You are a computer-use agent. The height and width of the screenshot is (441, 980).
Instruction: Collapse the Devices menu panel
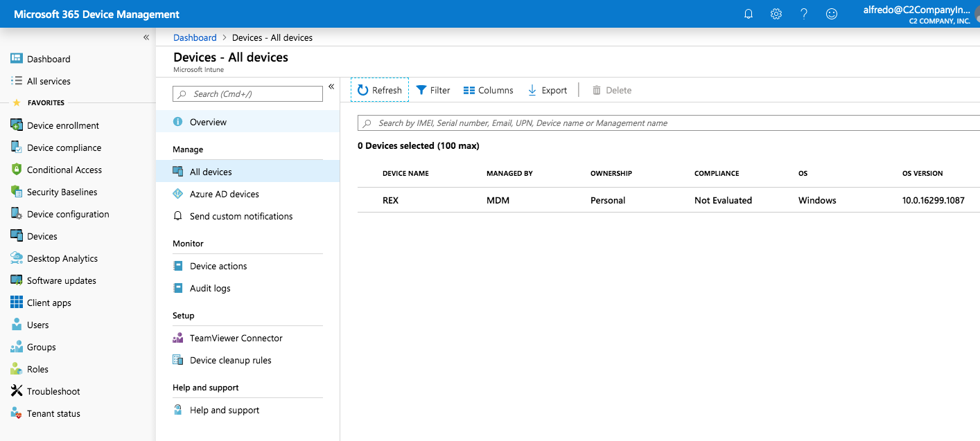pos(331,87)
